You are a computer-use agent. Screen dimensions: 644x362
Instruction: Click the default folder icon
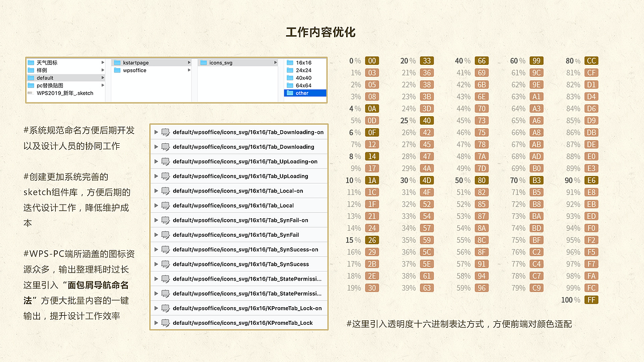tap(31, 78)
